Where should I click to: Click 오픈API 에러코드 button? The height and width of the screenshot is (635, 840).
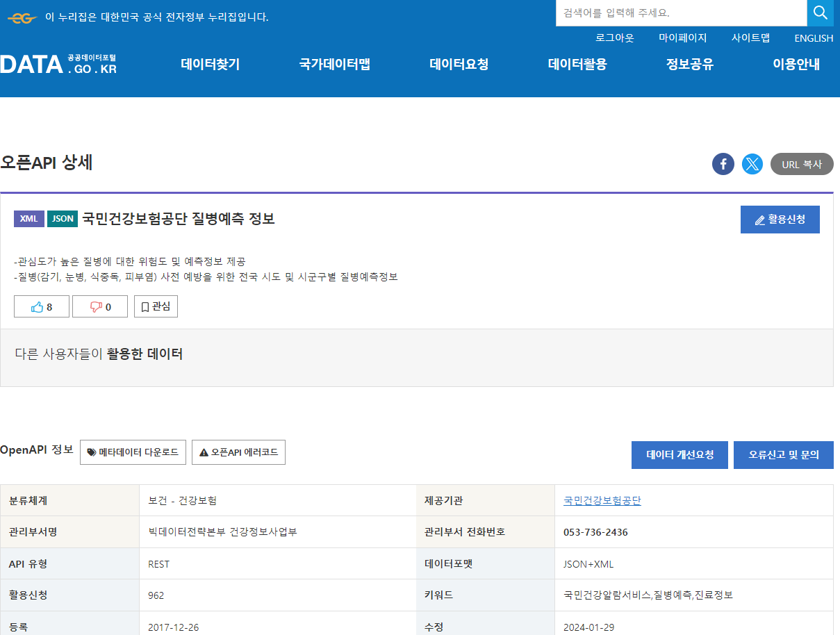pyautogui.click(x=238, y=452)
